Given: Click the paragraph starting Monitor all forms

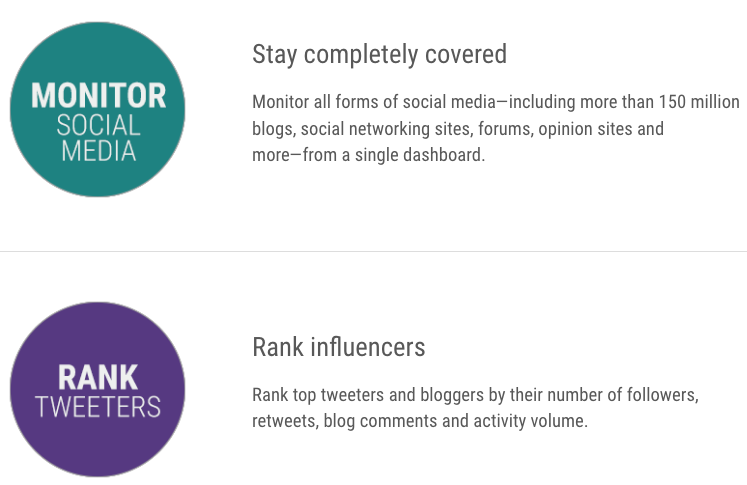Looking at the screenshot, I should pyautogui.click(x=496, y=129).
